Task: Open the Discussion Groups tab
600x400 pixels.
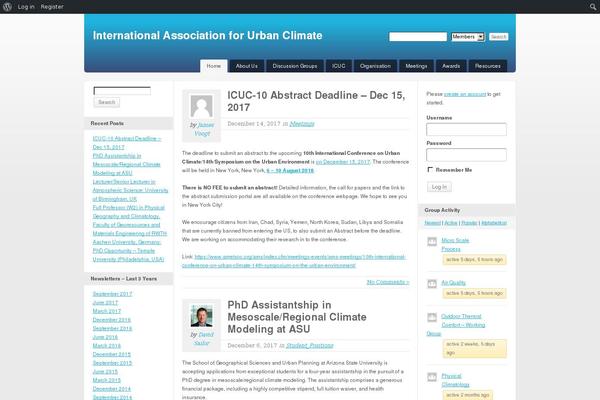Action: click(x=295, y=66)
